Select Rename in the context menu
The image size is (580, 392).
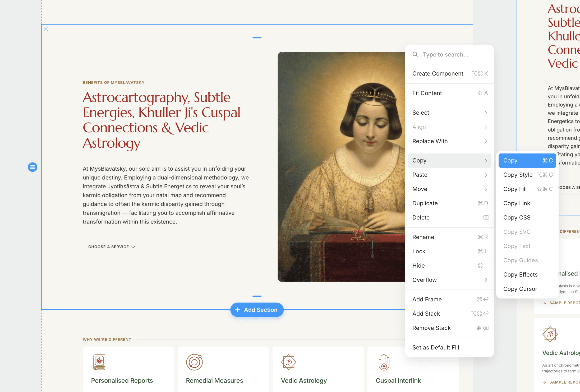[x=449, y=237]
